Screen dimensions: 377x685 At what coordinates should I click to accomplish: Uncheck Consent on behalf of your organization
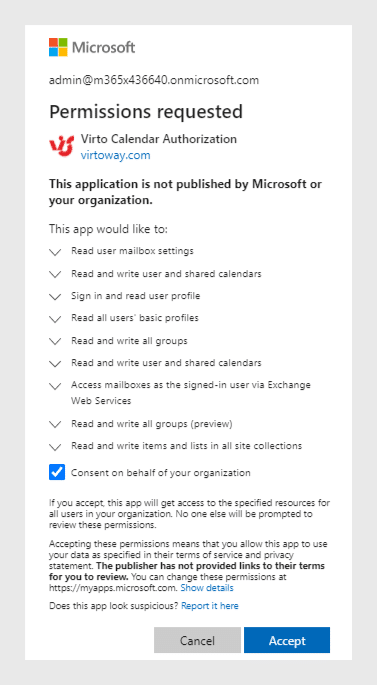[x=57, y=472]
